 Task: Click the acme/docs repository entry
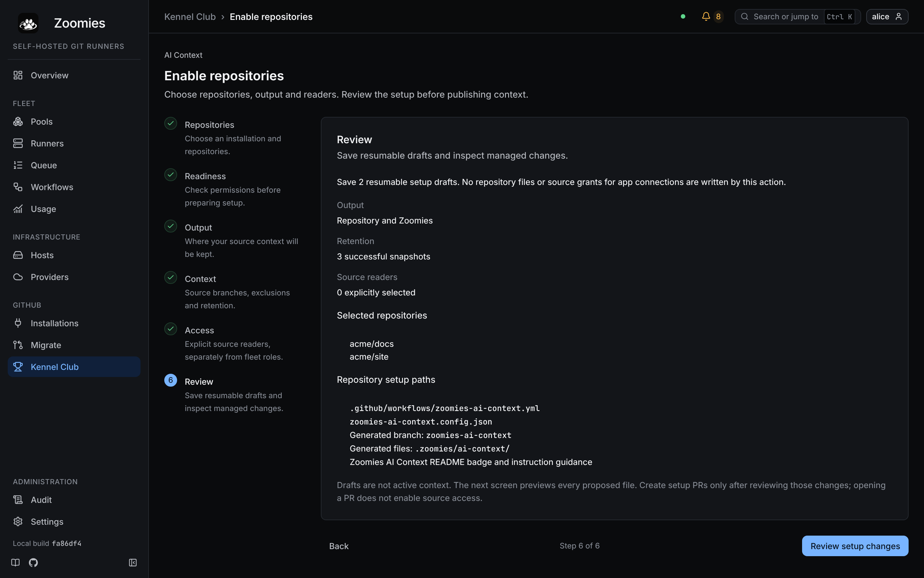372,344
